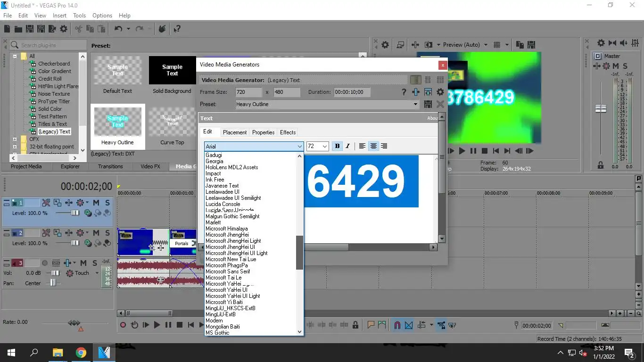Mute video track 1

pyautogui.click(x=96, y=203)
